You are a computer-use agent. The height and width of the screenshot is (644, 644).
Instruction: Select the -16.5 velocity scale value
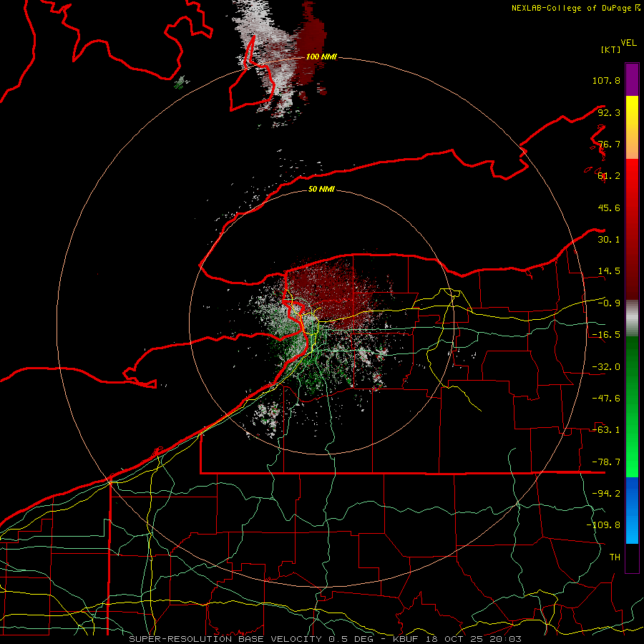click(x=606, y=335)
